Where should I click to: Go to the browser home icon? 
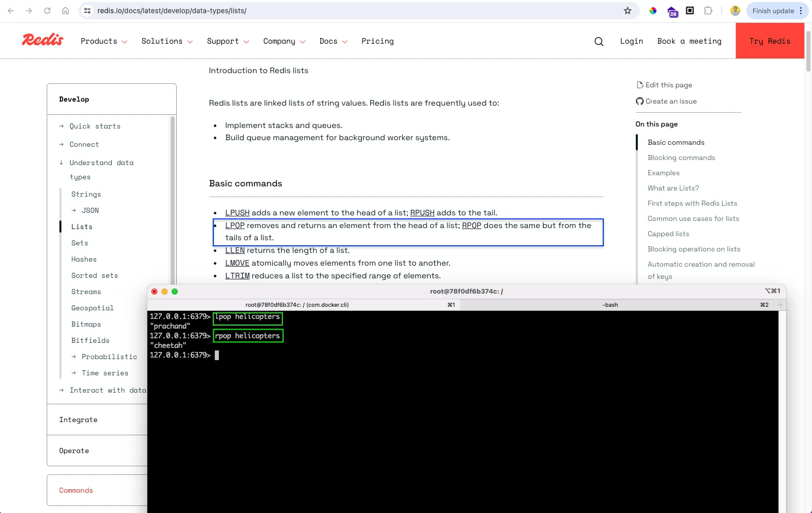pos(66,11)
